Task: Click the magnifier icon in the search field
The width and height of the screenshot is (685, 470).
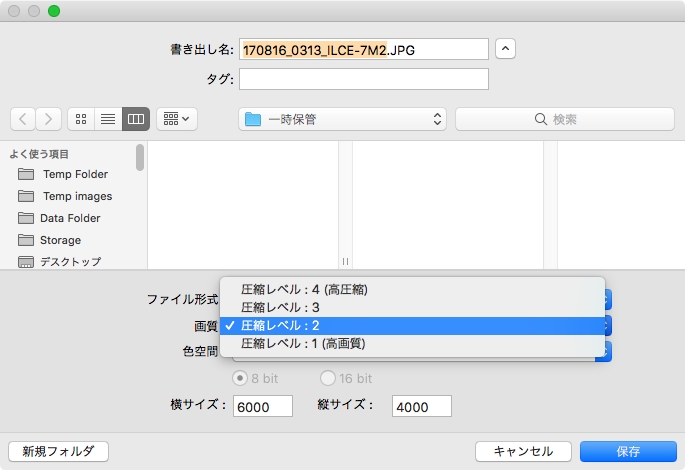Action: coord(541,119)
